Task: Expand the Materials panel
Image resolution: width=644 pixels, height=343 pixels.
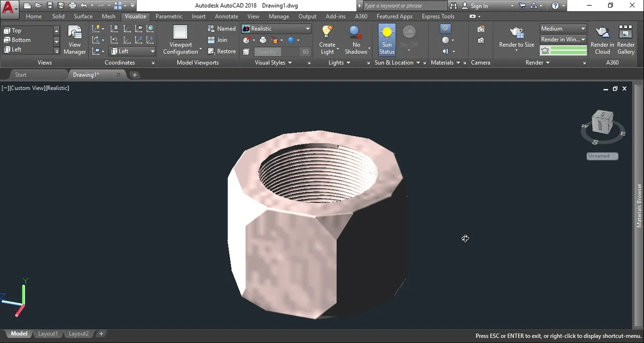Action: tap(445, 62)
